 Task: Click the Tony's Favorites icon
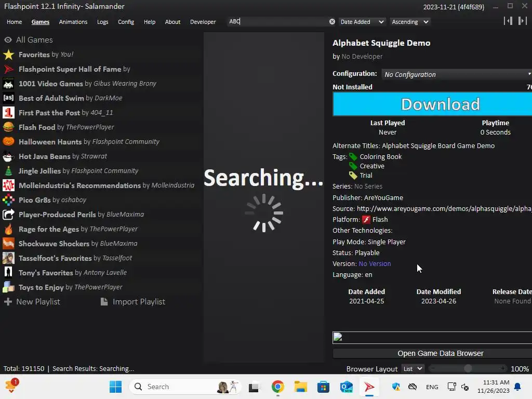coord(8,273)
